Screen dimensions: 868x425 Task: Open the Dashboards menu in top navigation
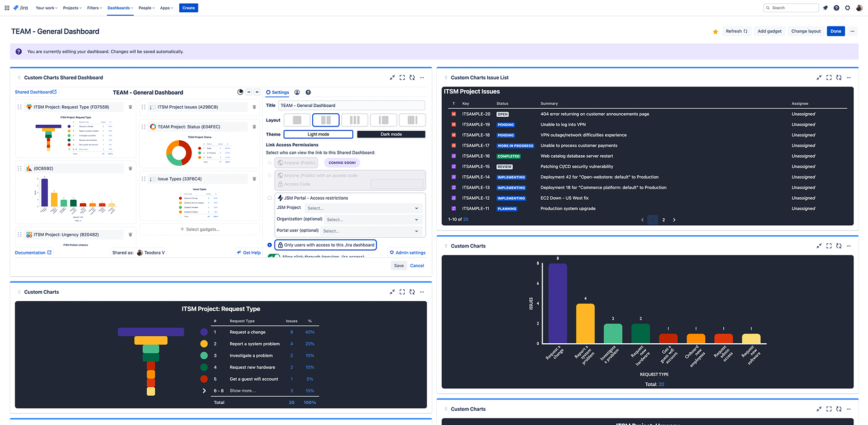(x=120, y=8)
